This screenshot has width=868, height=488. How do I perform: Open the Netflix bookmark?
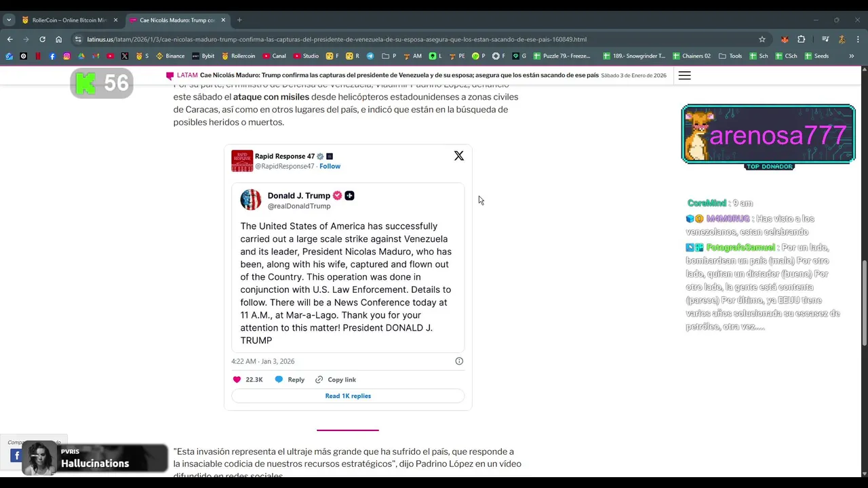tap(38, 56)
